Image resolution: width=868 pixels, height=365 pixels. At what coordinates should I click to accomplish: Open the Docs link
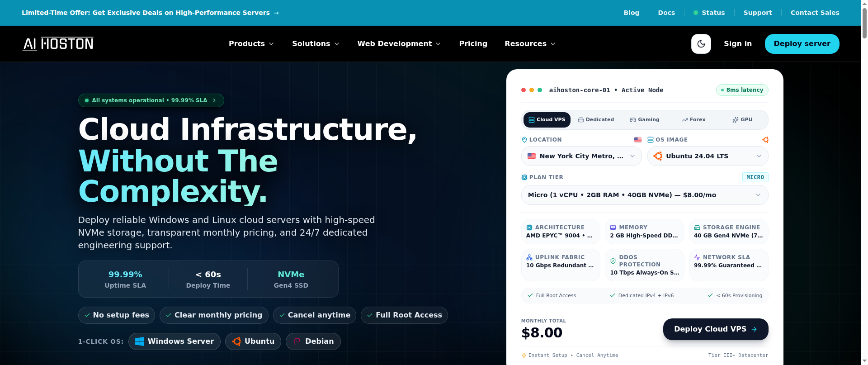pos(666,13)
